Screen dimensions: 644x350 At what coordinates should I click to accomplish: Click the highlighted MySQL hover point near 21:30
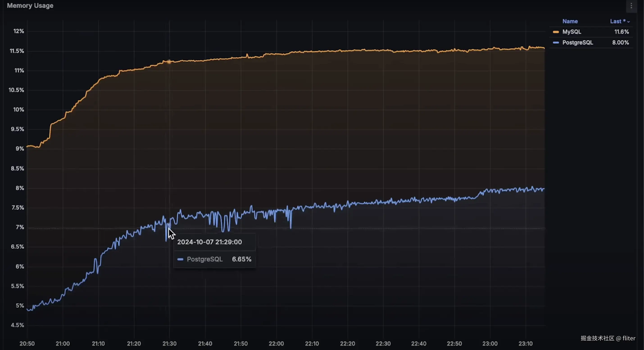[169, 62]
